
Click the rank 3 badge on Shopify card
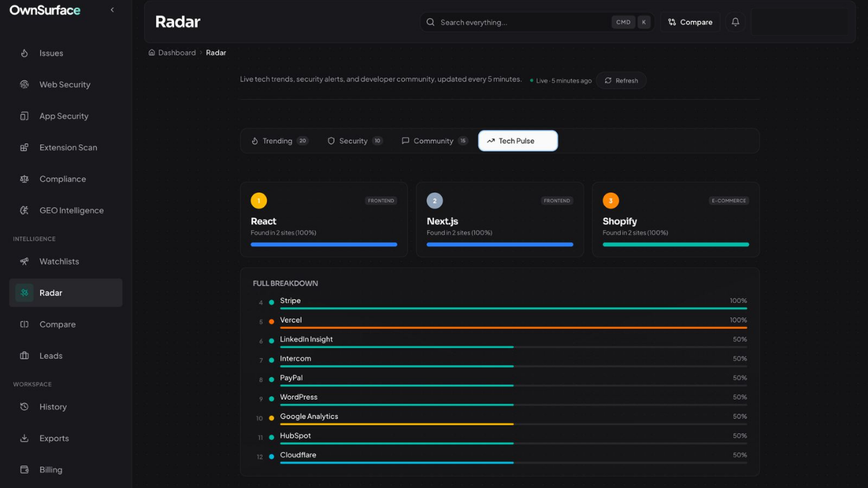pyautogui.click(x=611, y=201)
